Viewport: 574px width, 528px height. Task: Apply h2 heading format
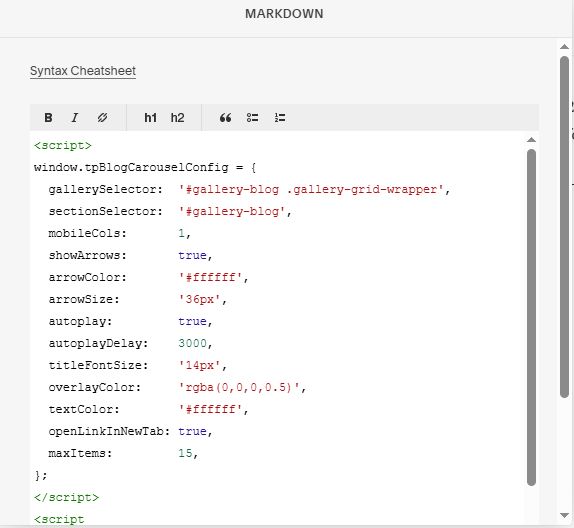(x=178, y=118)
